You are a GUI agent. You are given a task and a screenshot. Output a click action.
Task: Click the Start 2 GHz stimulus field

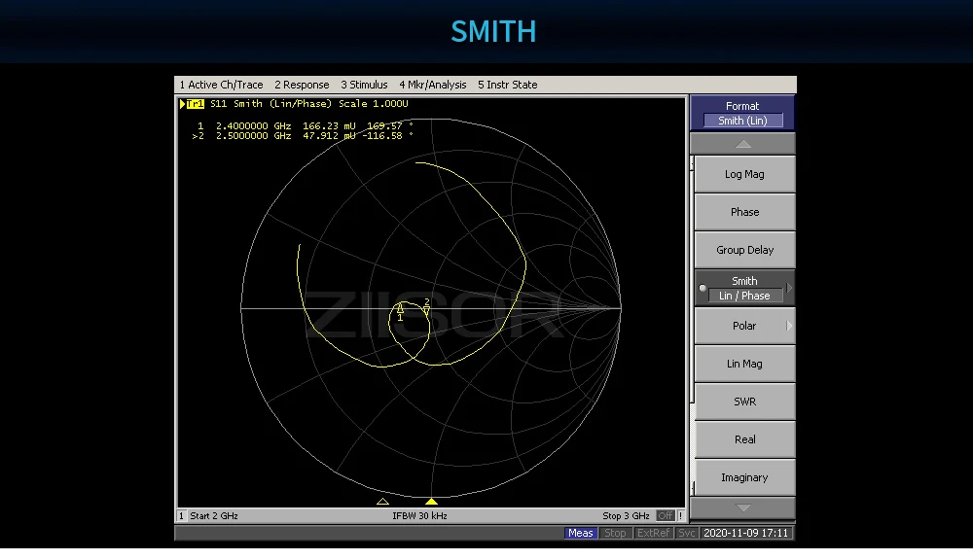tap(214, 515)
